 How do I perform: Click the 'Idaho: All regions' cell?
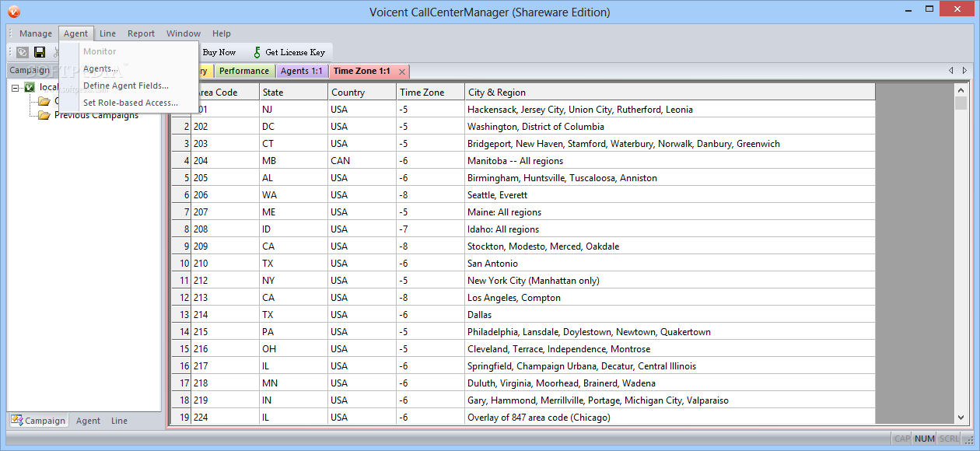coord(670,229)
